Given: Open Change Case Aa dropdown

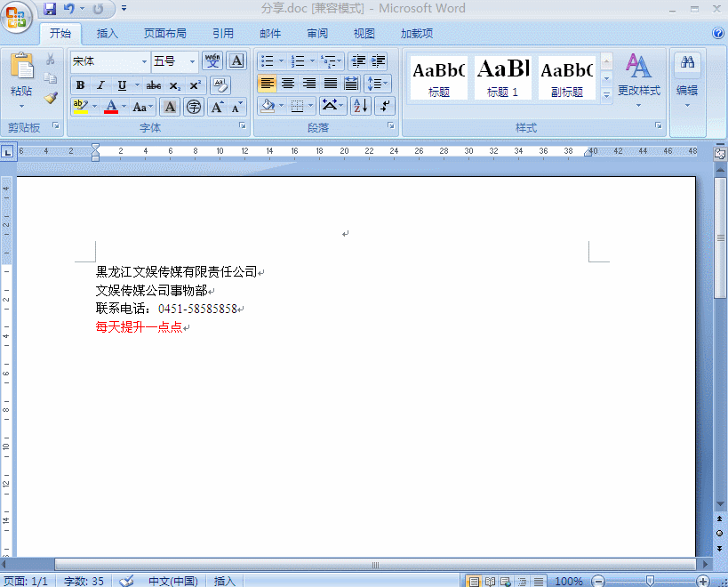Looking at the screenshot, I should pos(142,107).
